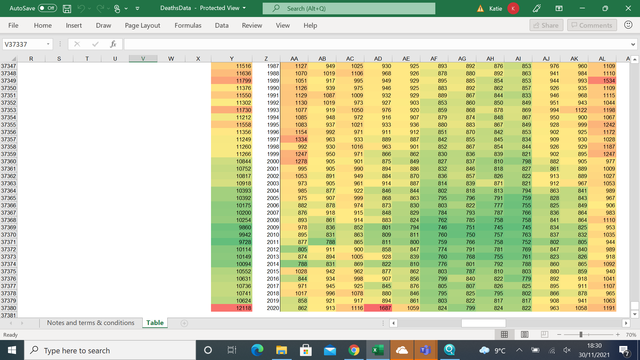
Task: Click the pen coming-soon icon in title bar
Action: (537, 8)
